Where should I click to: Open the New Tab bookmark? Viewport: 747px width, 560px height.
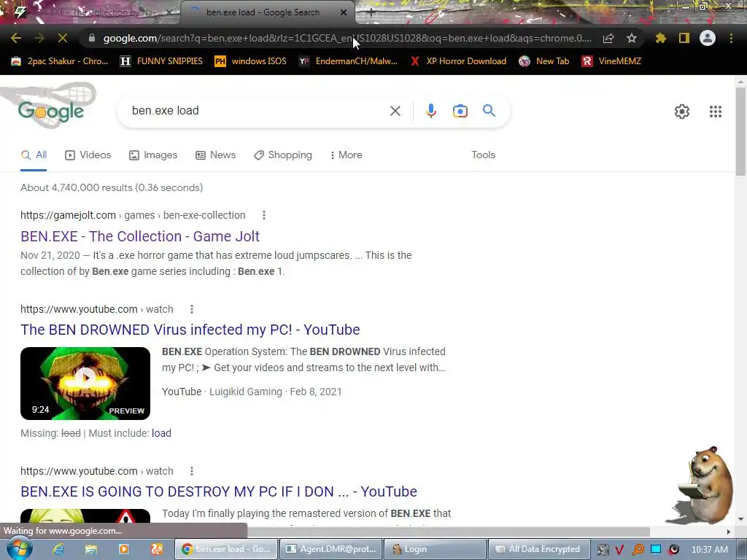coord(544,61)
